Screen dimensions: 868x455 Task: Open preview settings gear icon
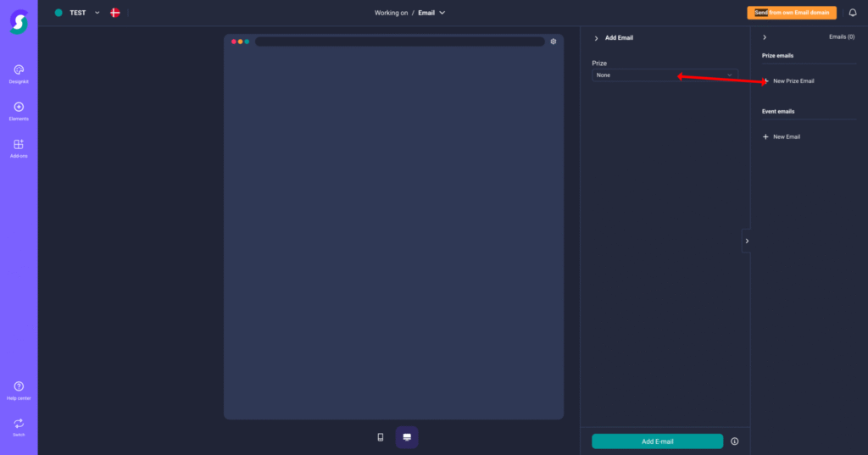coord(553,42)
